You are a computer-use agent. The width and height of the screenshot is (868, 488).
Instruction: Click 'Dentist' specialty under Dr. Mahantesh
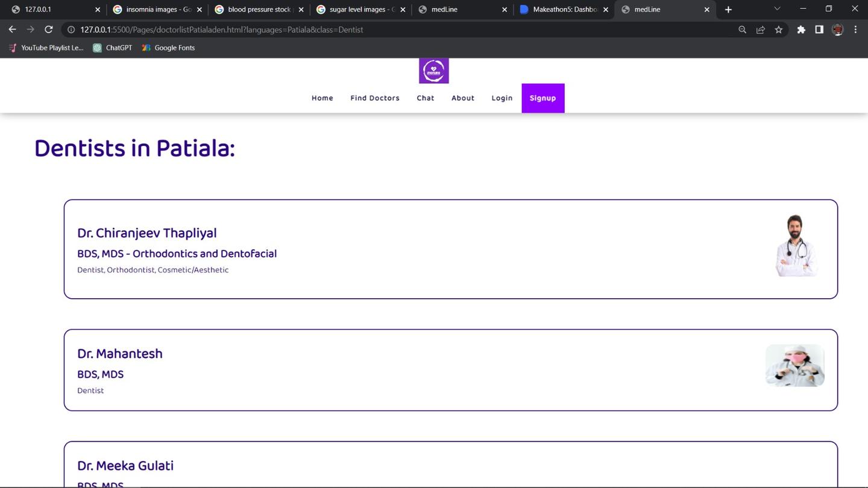(90, 390)
